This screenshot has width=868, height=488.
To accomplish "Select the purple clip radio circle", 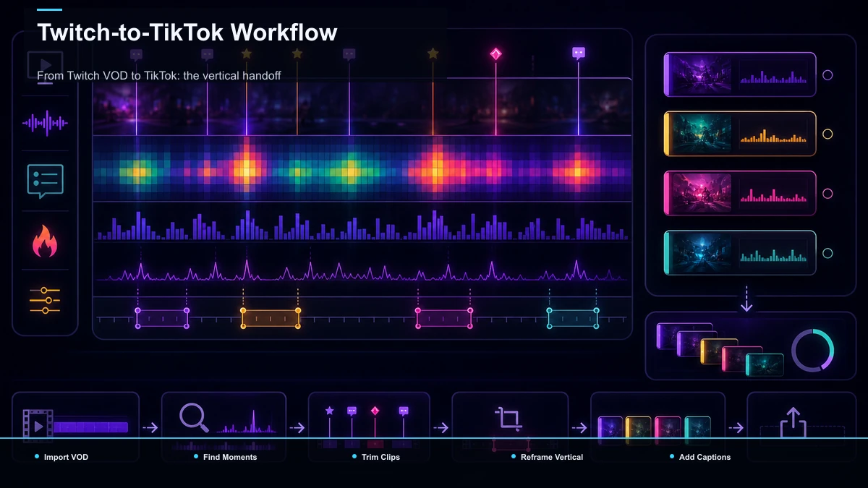I will click(827, 74).
